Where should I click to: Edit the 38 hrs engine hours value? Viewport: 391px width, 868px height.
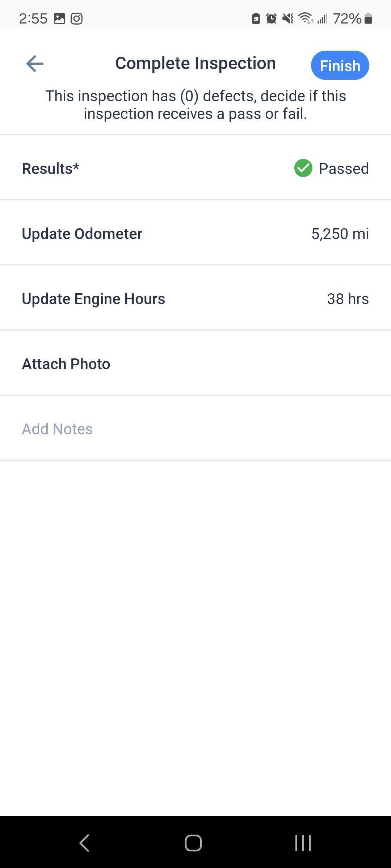348,299
